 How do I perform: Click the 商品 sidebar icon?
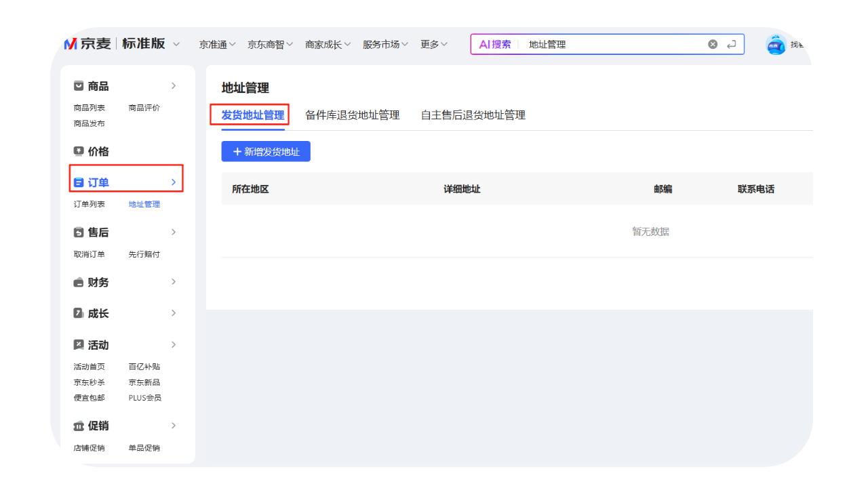coord(79,86)
